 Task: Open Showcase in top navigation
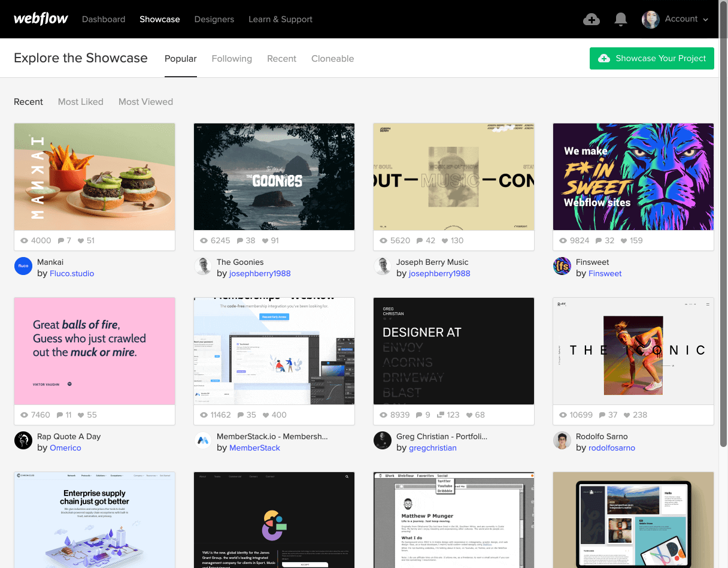click(160, 19)
